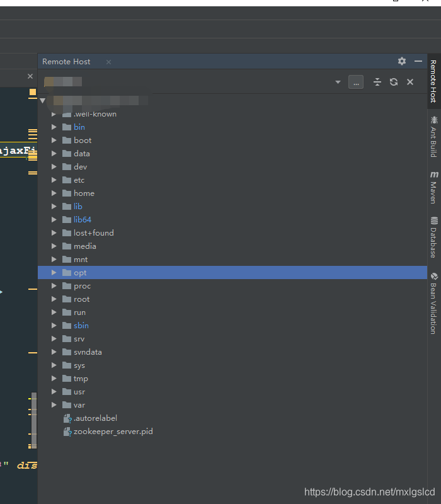Screen dimensions: 441x504
Task: Click the srv folder icon
Action: (67, 339)
